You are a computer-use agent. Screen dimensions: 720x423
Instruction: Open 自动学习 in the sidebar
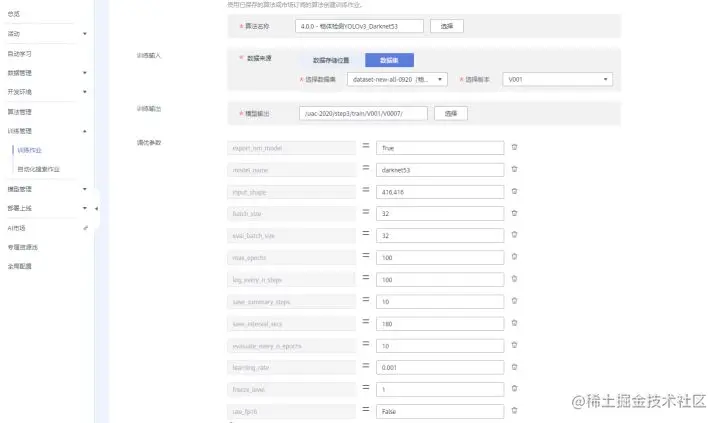(19, 54)
